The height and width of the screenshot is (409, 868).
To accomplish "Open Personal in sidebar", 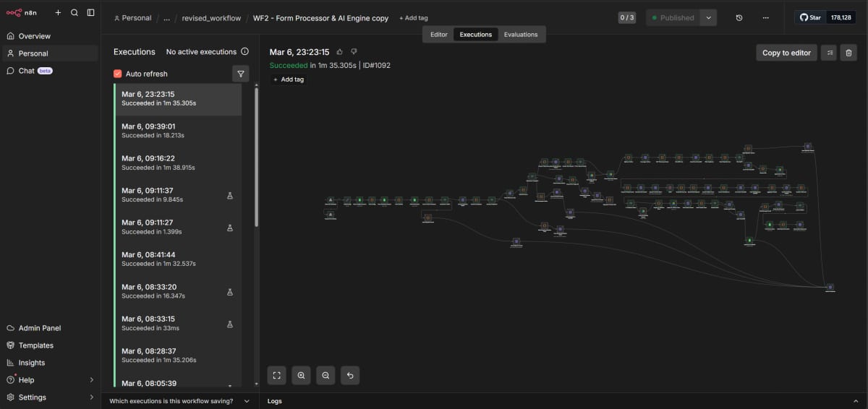I will coord(50,53).
